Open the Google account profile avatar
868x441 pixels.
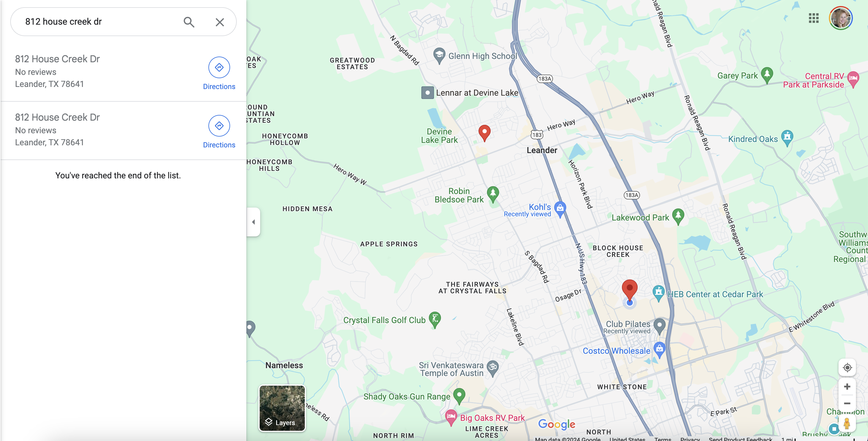click(840, 18)
